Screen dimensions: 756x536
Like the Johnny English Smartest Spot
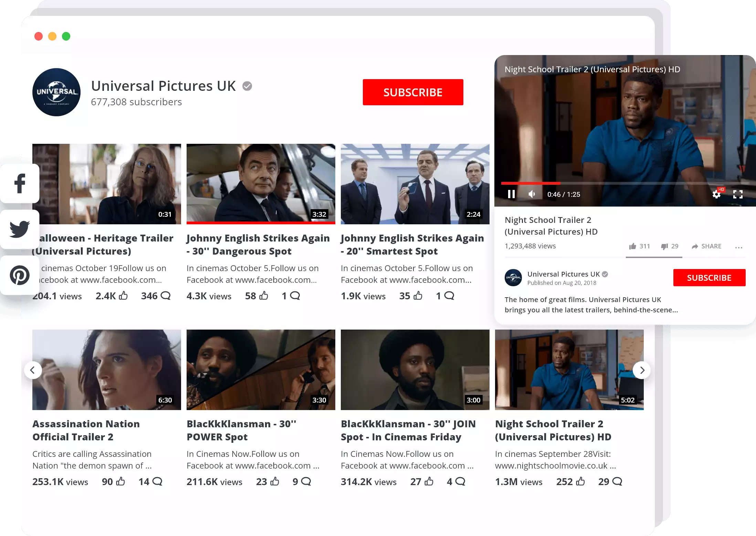[418, 296]
